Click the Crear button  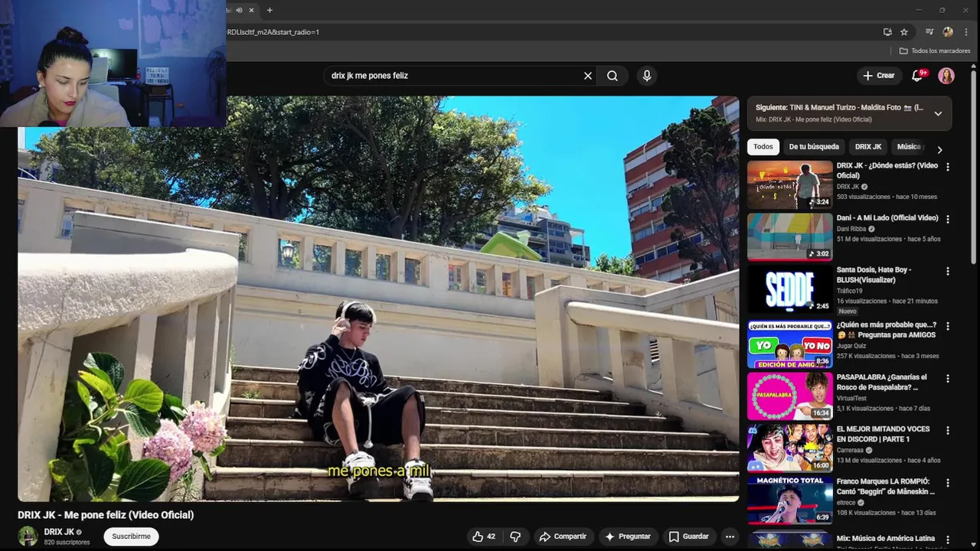pos(878,76)
